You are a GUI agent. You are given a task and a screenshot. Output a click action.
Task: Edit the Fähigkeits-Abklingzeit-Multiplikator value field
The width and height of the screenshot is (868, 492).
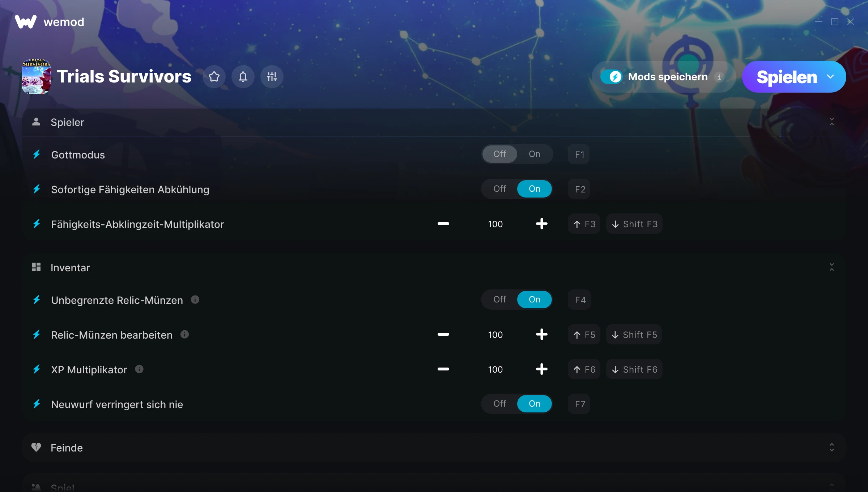[x=495, y=224]
